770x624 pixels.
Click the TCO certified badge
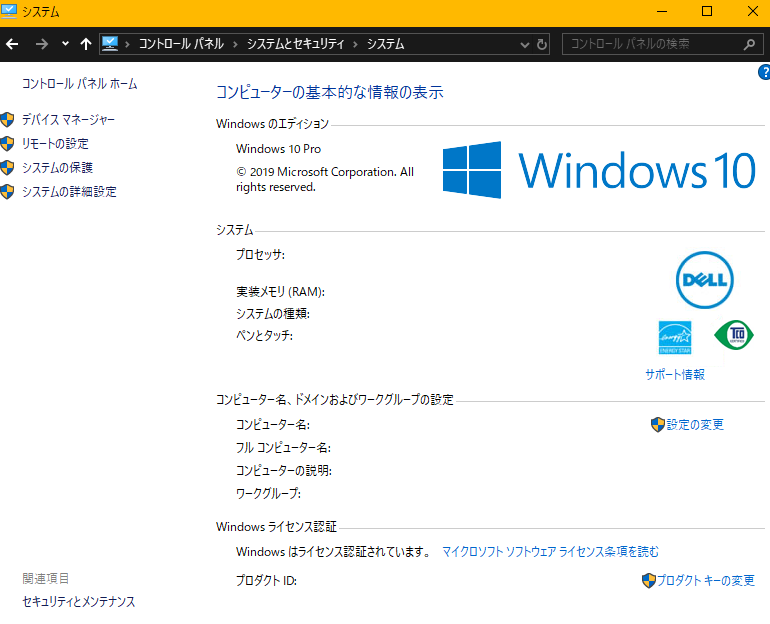coord(734,335)
